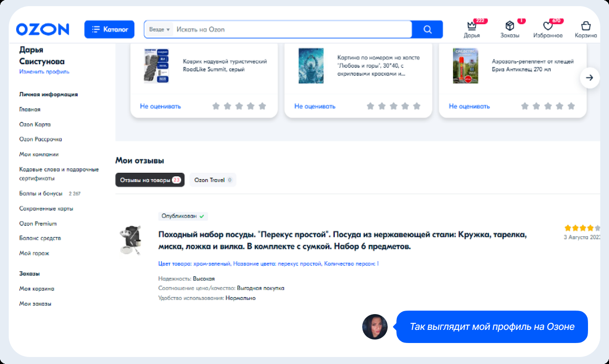The width and height of the screenshot is (609, 364).
Task: Click Не оценивать for the Аэрозоль-репеллент card
Action: [469, 106]
